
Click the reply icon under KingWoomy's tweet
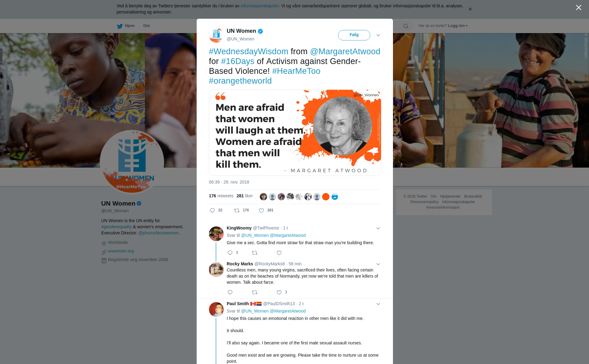point(230,253)
